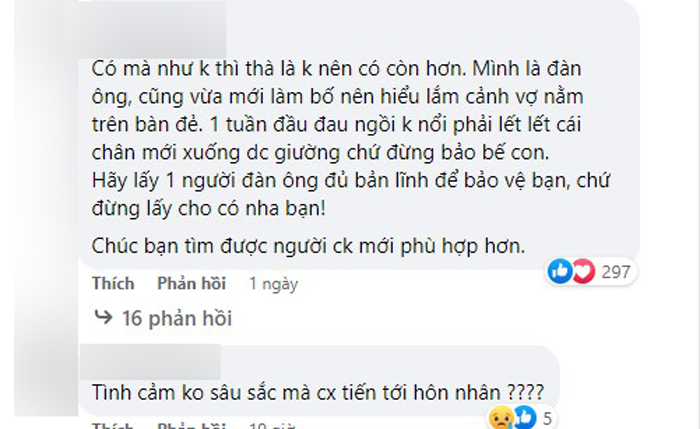Open the blurred author name of first comment
Screen dimensions: 700x429
(154, 30)
